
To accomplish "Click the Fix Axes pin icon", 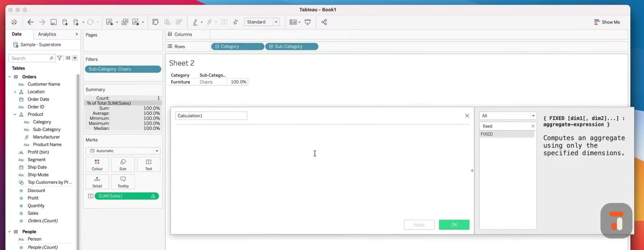I will [236, 22].
